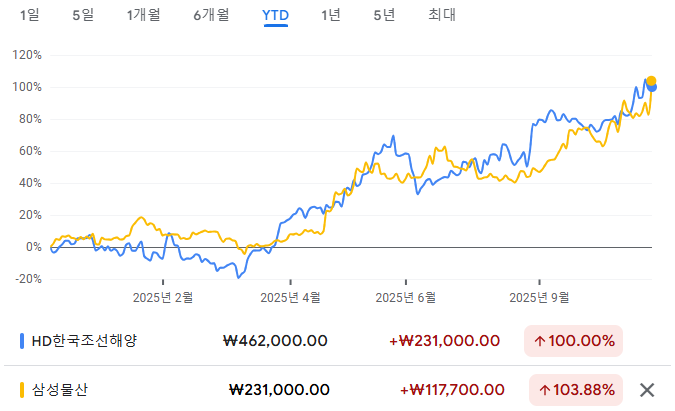675x411 pixels.
Task: Click the 120% y-axis label
Action: 27,55
